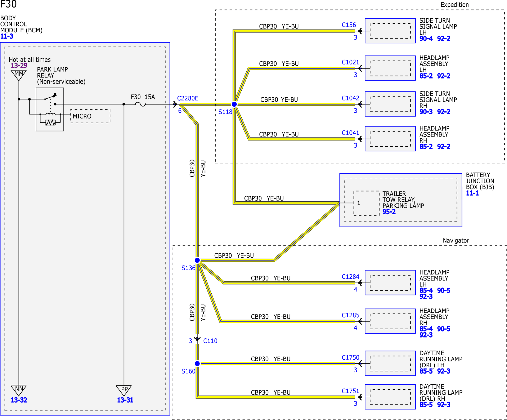Follow the 13-29 power source link

point(19,65)
